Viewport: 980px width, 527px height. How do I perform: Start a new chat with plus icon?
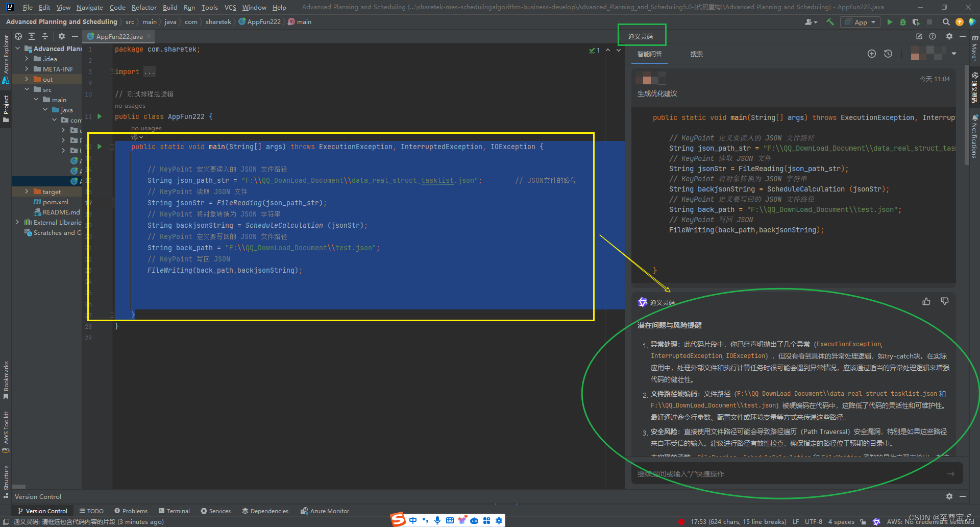click(x=872, y=54)
